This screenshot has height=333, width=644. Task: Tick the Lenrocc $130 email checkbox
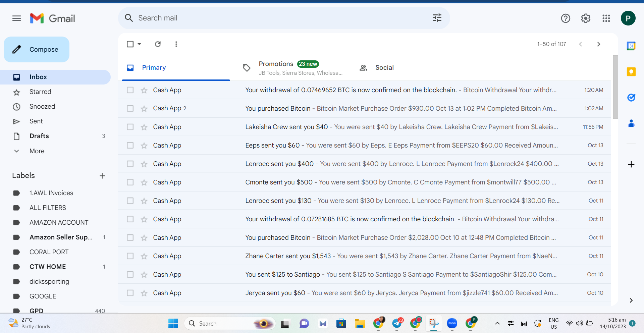(130, 201)
